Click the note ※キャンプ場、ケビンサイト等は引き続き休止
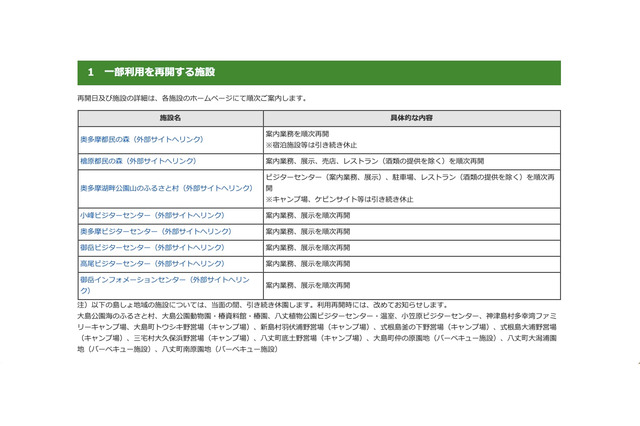 [x=339, y=199]
